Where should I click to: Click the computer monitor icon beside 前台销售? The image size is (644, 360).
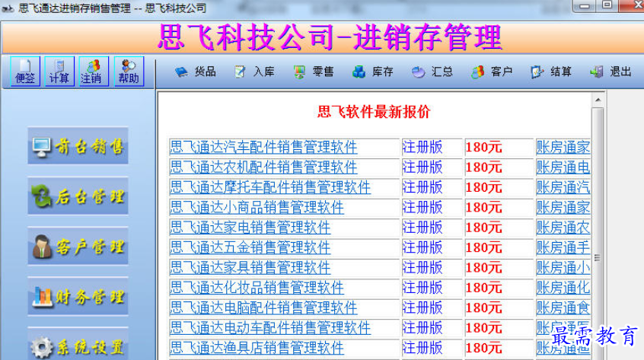point(42,148)
